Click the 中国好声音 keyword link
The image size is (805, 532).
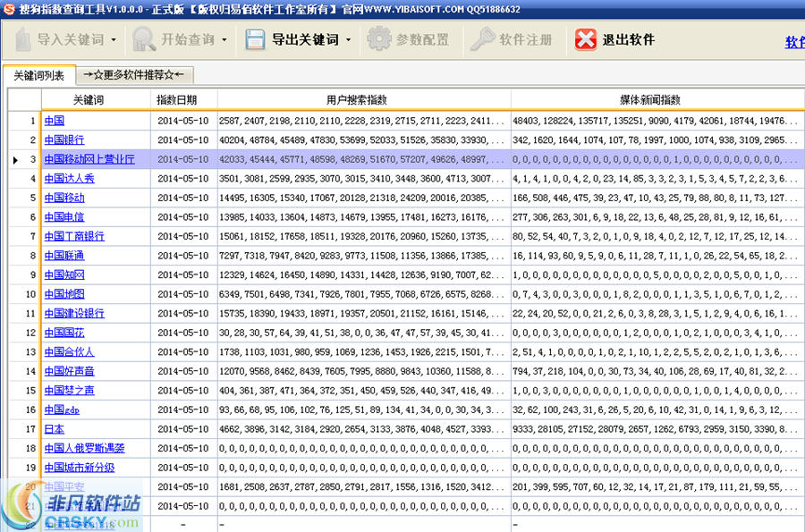pyautogui.click(x=69, y=371)
